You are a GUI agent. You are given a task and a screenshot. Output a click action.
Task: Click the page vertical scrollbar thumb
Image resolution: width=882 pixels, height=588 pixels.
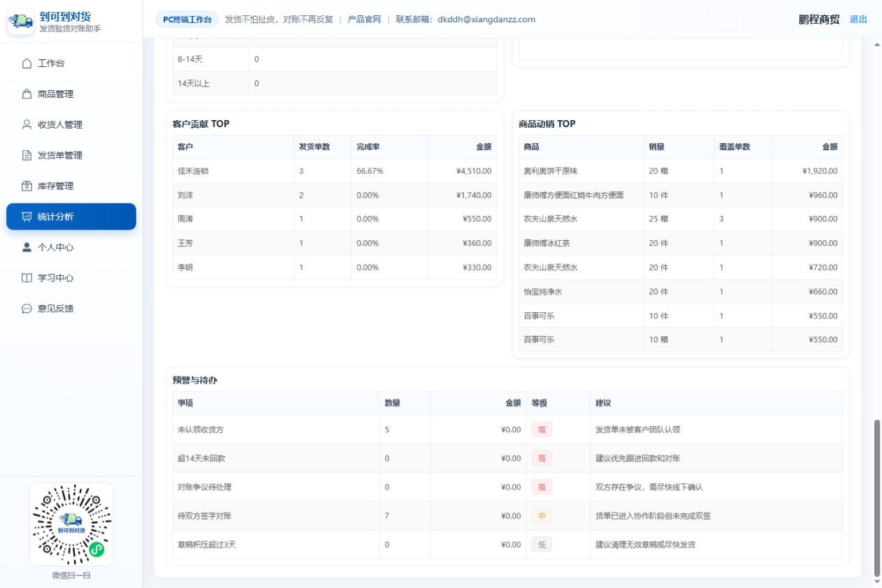tap(877, 497)
